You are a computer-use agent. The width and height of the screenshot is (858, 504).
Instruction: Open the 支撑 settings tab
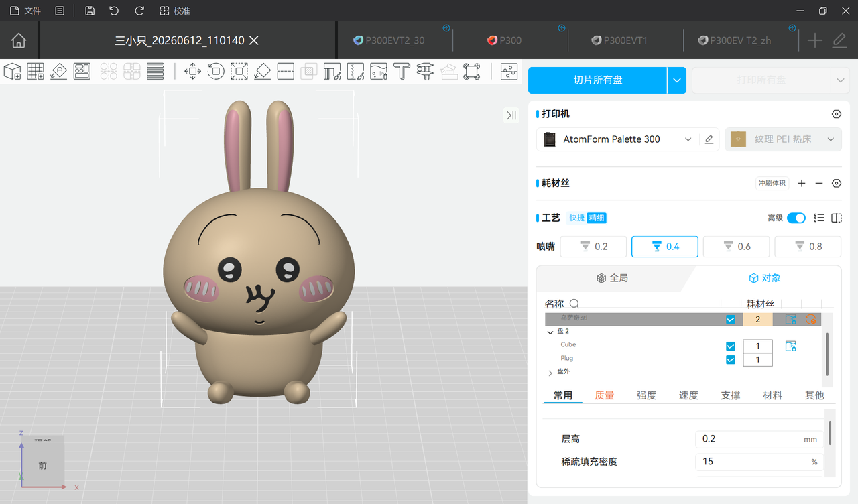pos(731,395)
